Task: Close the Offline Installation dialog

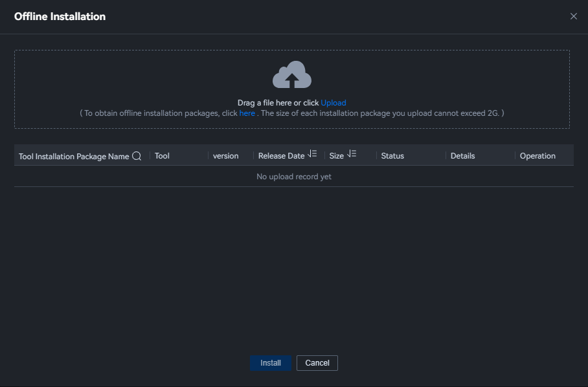Action: click(573, 16)
